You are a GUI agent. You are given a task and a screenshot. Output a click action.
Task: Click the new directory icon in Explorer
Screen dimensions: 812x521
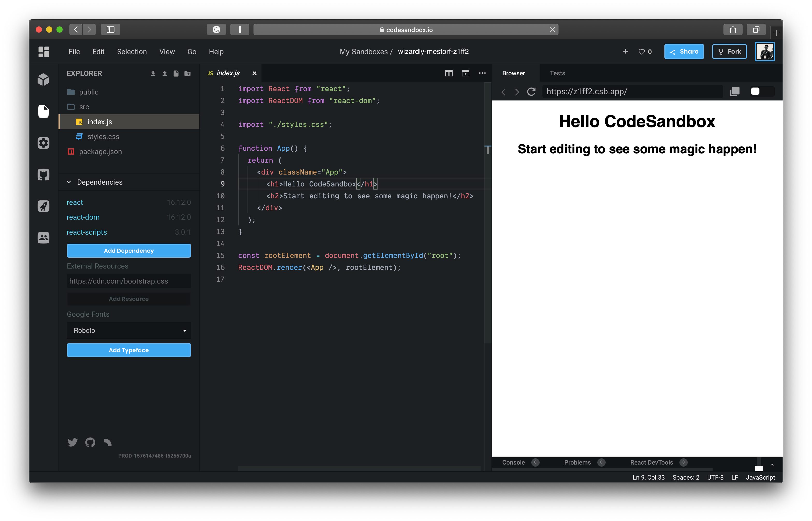[187, 74]
